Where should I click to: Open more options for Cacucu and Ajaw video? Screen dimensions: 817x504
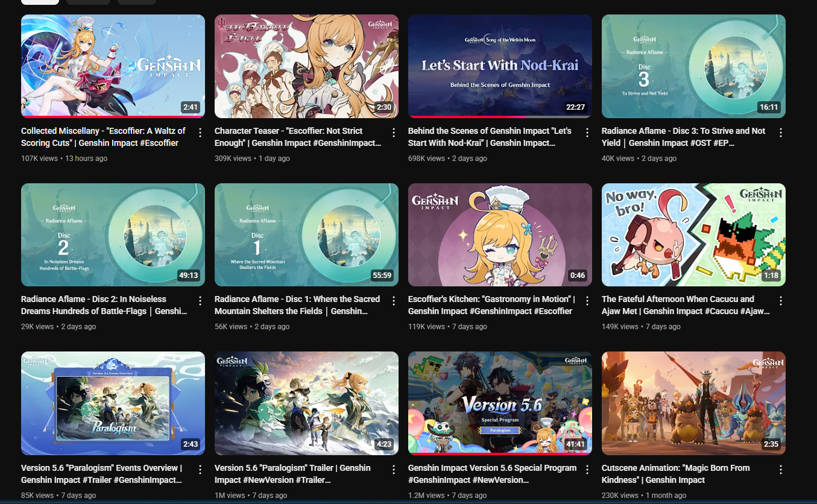tap(781, 301)
